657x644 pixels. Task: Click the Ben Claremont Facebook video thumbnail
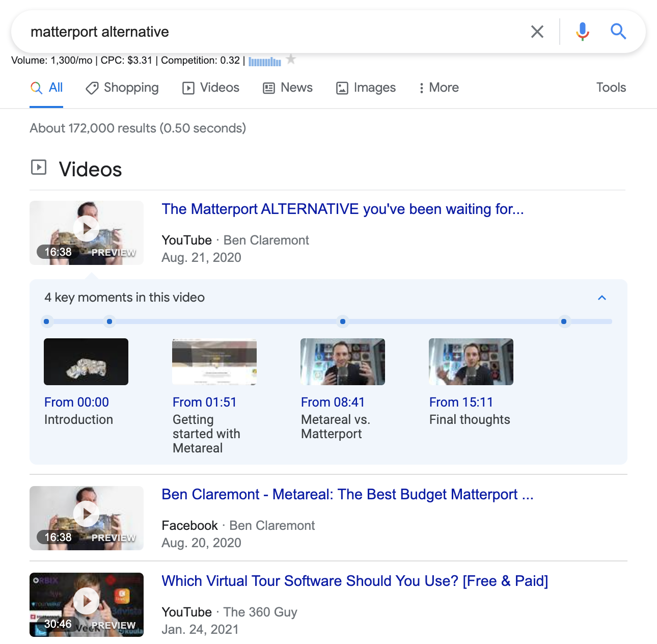tap(86, 518)
